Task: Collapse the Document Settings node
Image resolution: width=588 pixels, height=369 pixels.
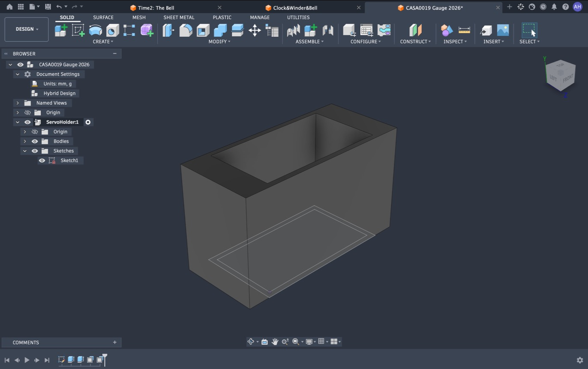Action: tap(18, 74)
